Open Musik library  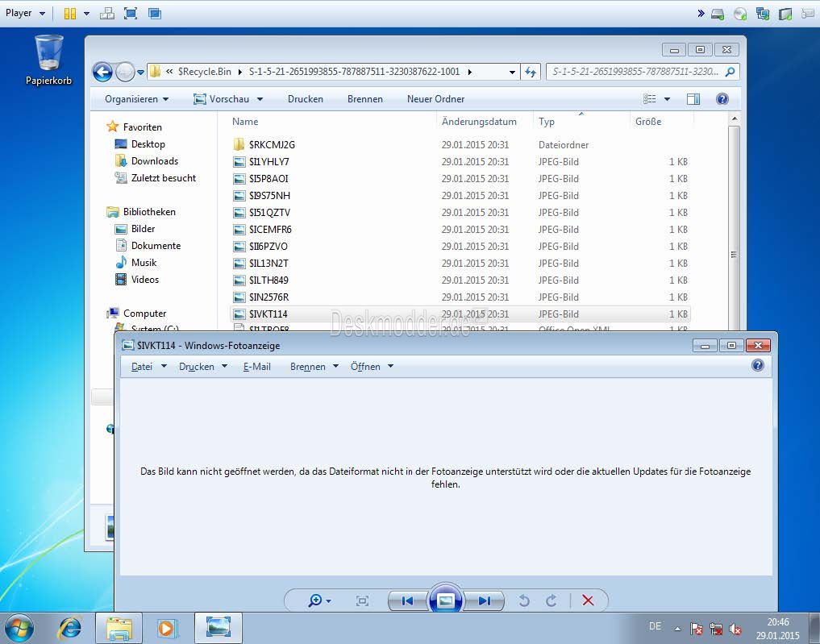(136, 263)
